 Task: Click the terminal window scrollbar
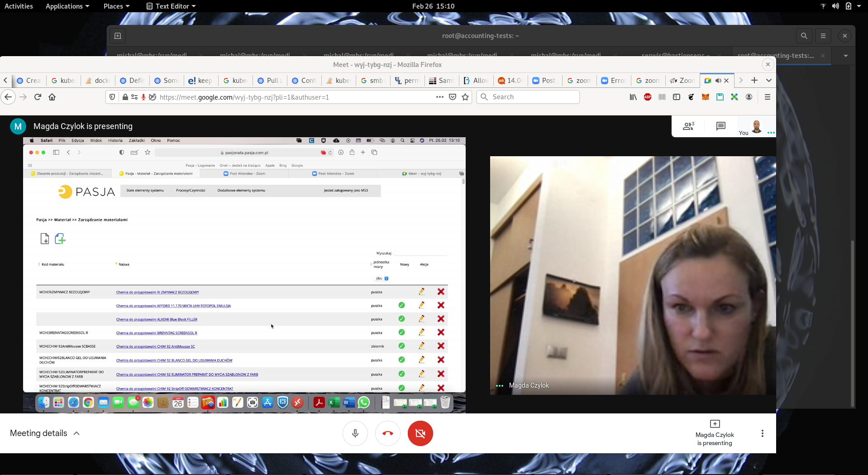[x=853, y=324]
